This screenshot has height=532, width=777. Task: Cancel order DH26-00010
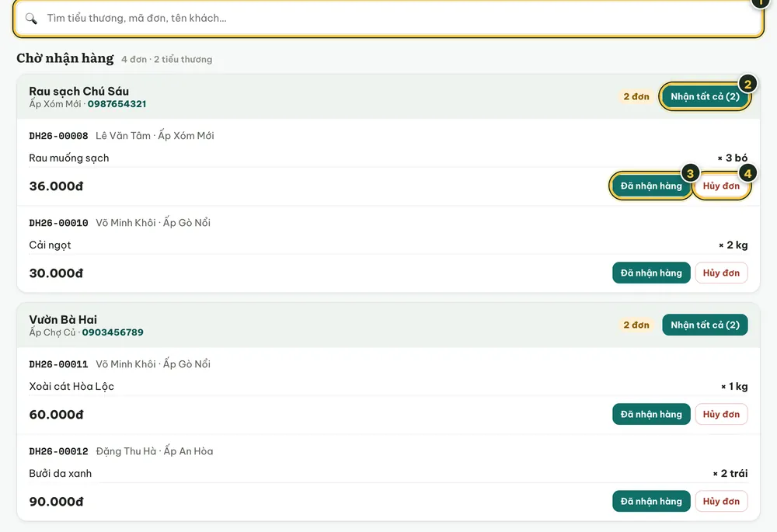tap(721, 273)
